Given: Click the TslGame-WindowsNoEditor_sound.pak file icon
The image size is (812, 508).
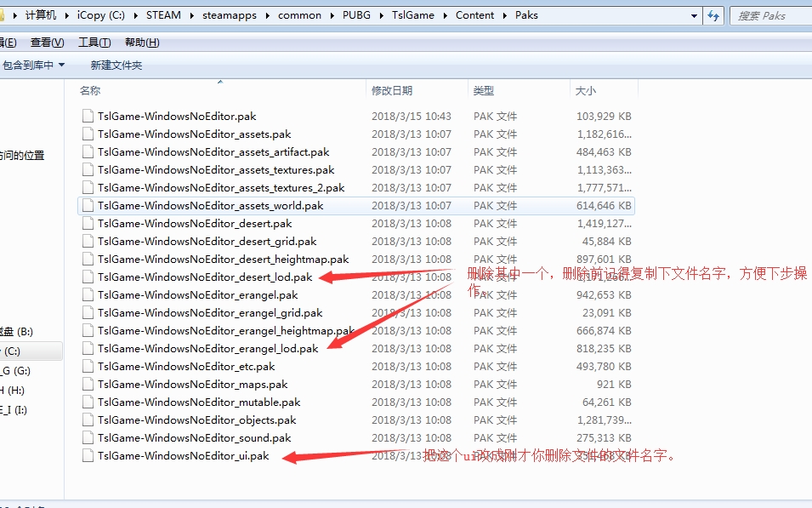Looking at the screenshot, I should click(88, 438).
